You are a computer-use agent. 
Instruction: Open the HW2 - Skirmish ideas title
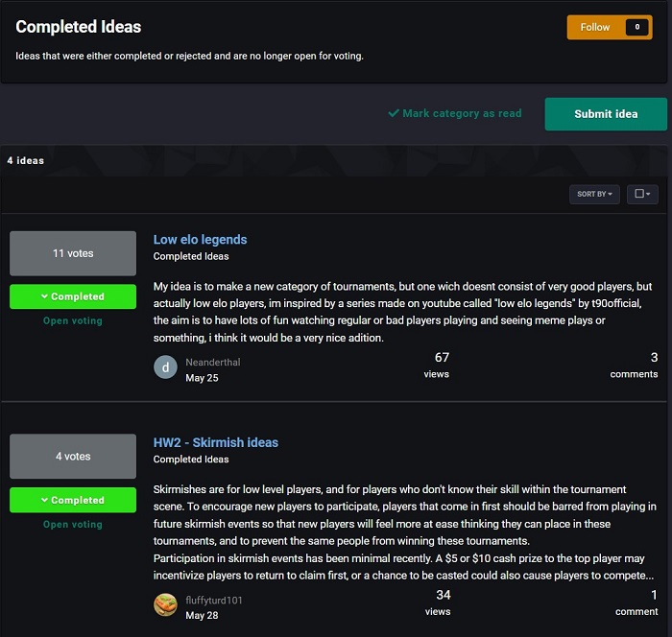216,442
